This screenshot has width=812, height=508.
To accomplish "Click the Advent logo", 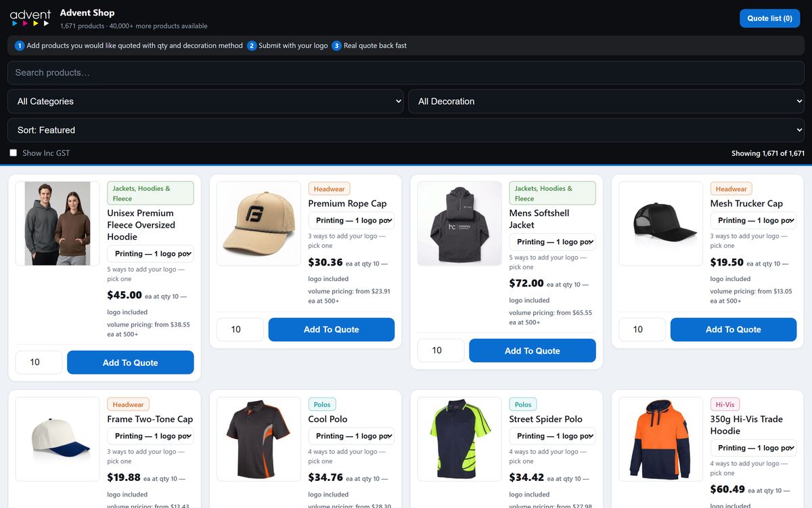I will 30,18.
